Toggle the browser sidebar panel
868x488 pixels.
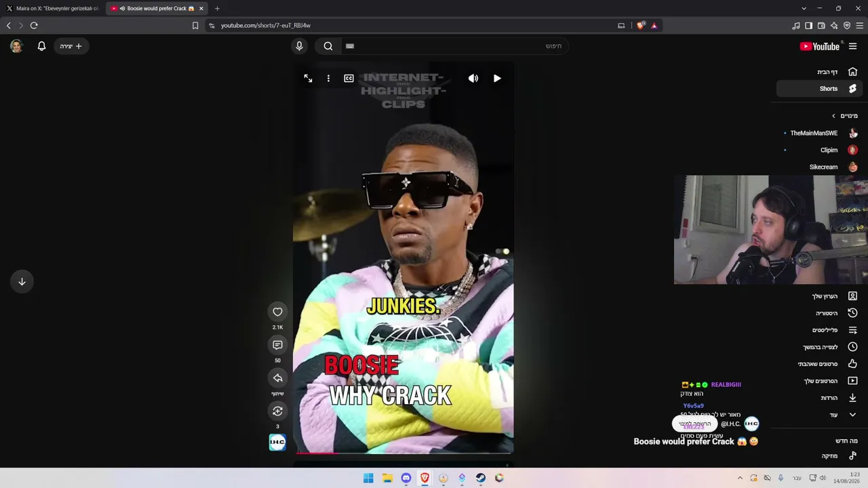tap(808, 26)
